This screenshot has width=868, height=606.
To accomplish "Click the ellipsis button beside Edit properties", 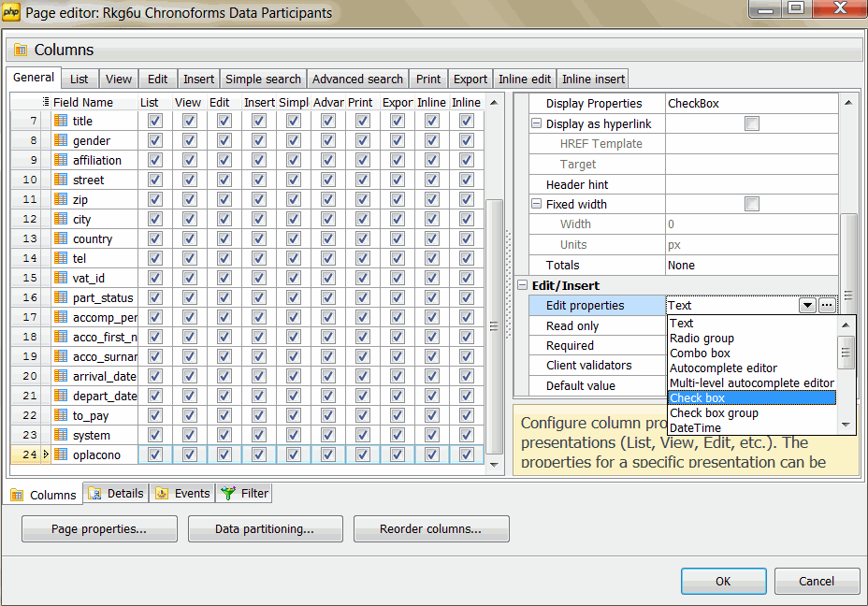I will click(x=827, y=306).
